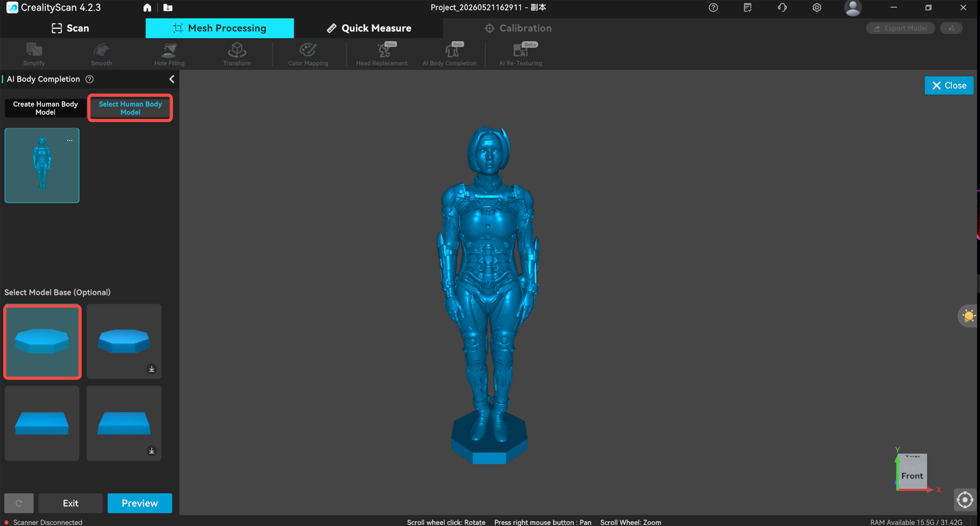Click the AI Body Completion help icon
The height and width of the screenshot is (526, 980).
90,79
